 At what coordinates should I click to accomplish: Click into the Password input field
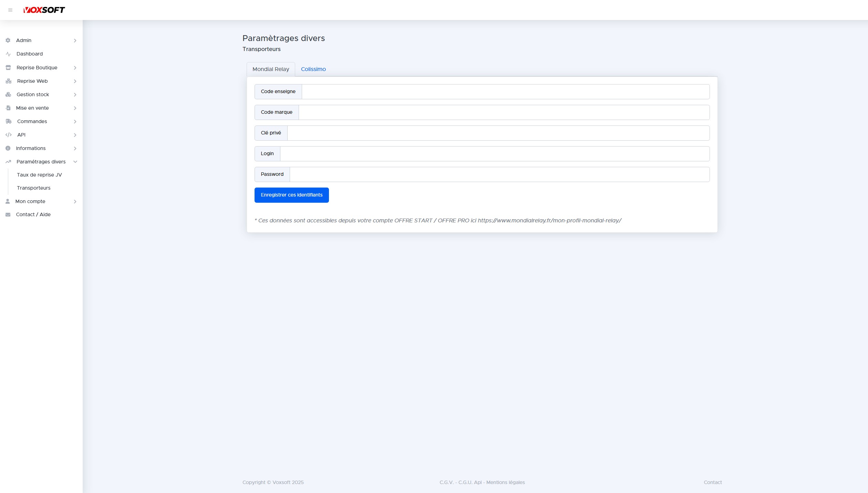pos(499,174)
